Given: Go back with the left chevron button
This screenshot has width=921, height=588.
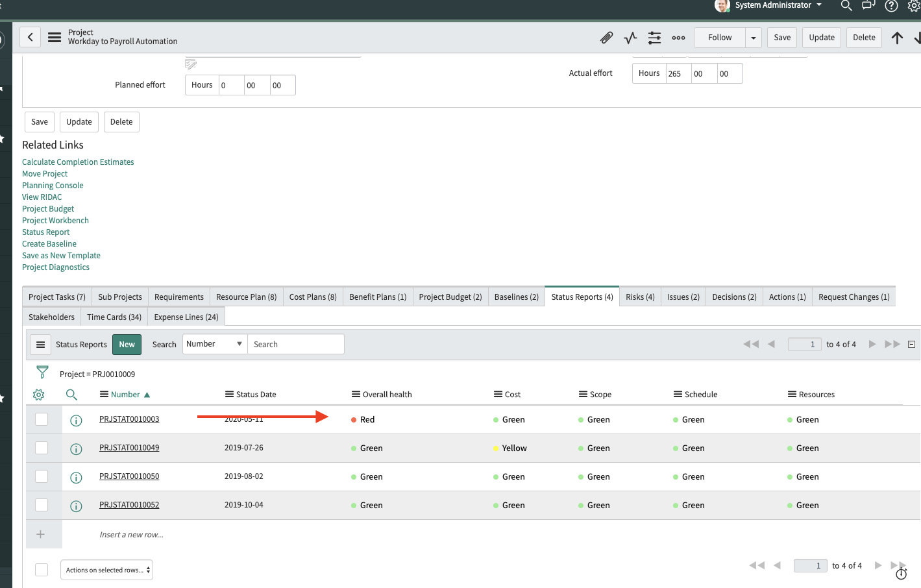Looking at the screenshot, I should click(x=30, y=38).
